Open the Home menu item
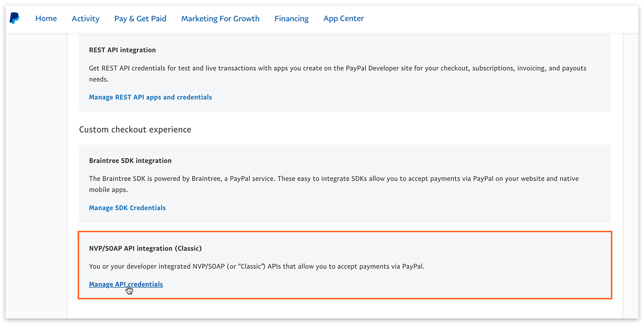 [x=46, y=19]
